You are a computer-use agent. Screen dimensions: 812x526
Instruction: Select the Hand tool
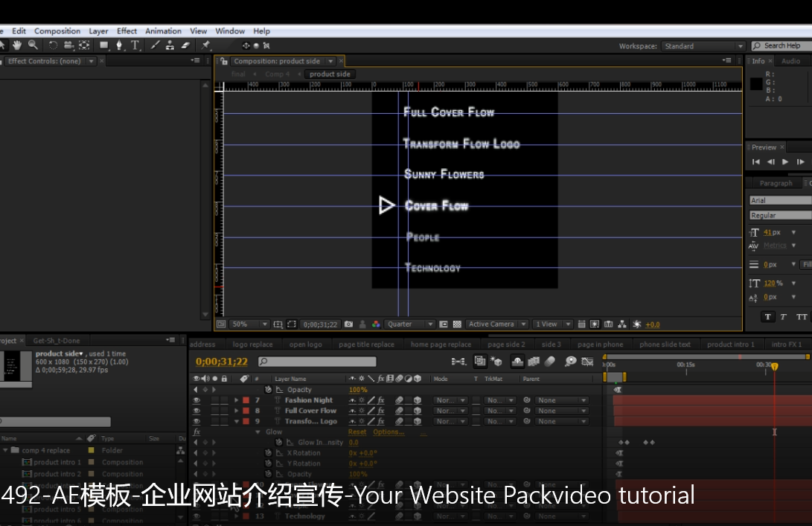click(x=17, y=45)
